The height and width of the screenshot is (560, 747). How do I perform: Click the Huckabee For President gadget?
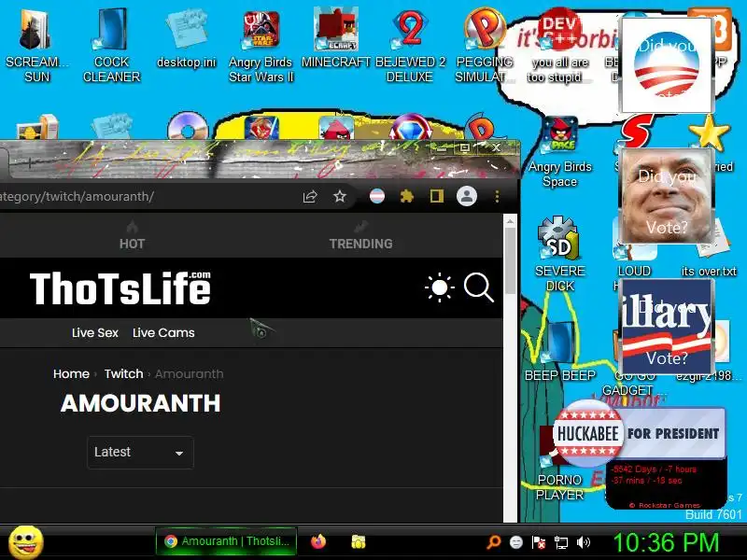point(640,433)
